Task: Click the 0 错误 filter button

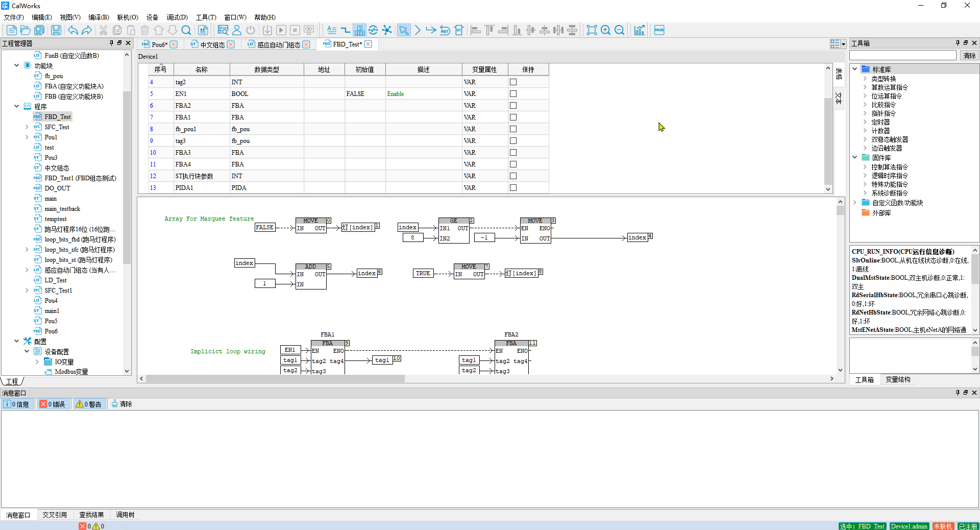Action: [x=53, y=404]
